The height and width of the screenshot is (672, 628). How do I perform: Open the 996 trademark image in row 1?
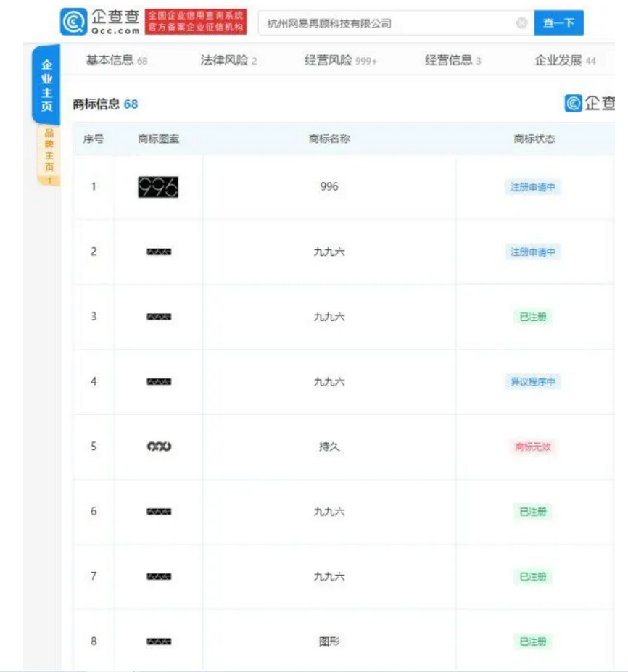coord(158,187)
